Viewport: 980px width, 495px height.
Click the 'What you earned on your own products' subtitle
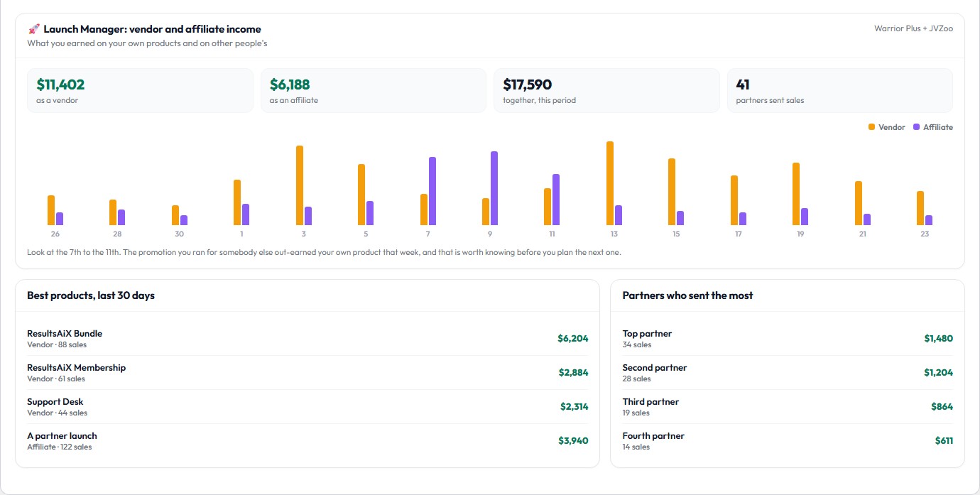tap(147, 43)
